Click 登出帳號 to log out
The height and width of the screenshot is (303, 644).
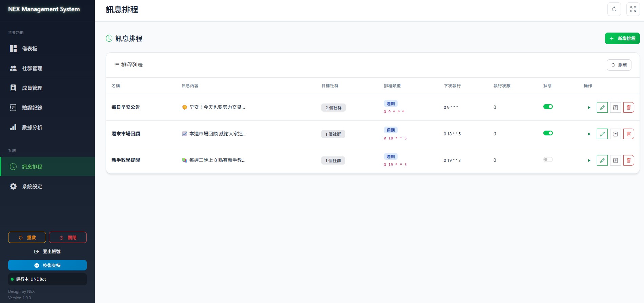[47, 251]
